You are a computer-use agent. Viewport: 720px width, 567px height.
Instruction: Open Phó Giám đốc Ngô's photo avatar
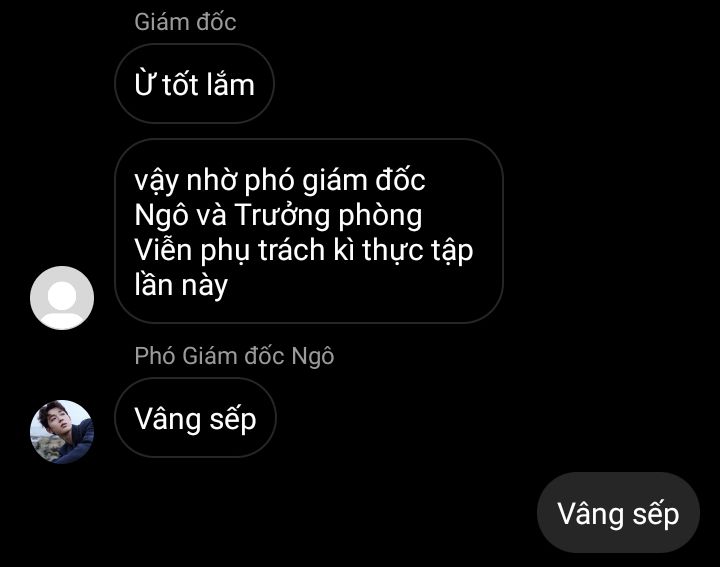click(x=62, y=432)
